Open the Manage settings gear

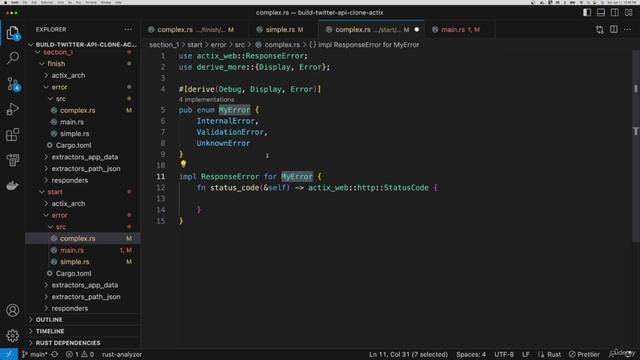coord(13,336)
